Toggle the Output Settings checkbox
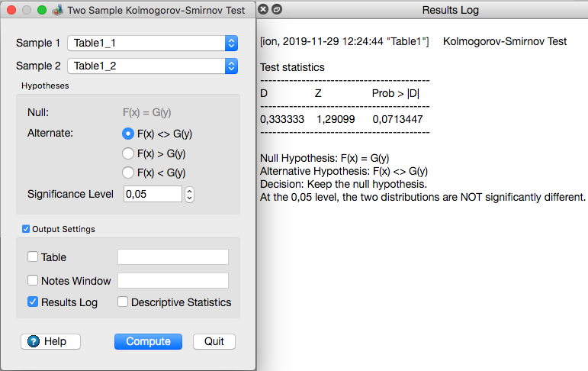 (27, 229)
